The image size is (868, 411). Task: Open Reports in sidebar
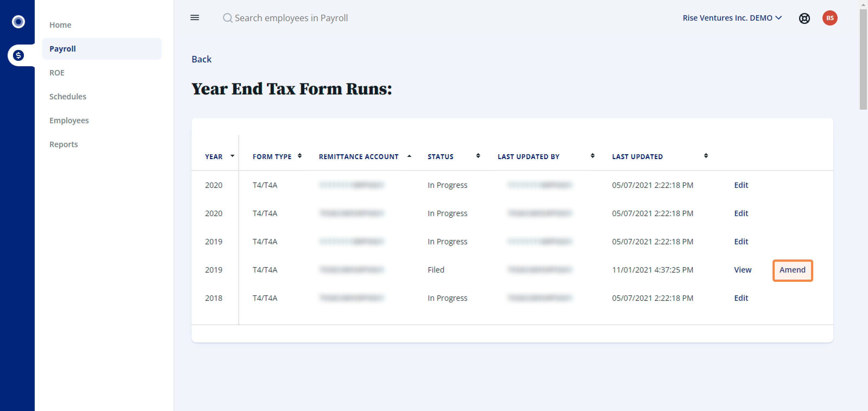(63, 145)
